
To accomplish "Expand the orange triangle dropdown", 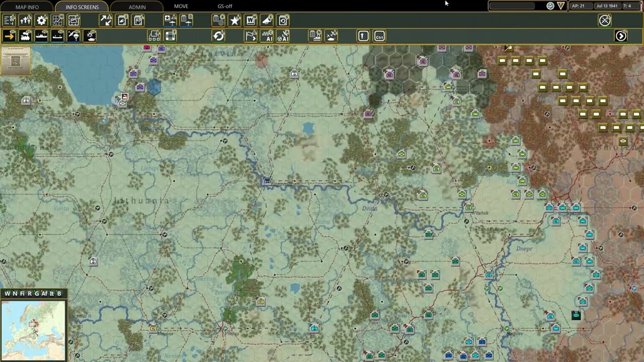I will point(560,6).
